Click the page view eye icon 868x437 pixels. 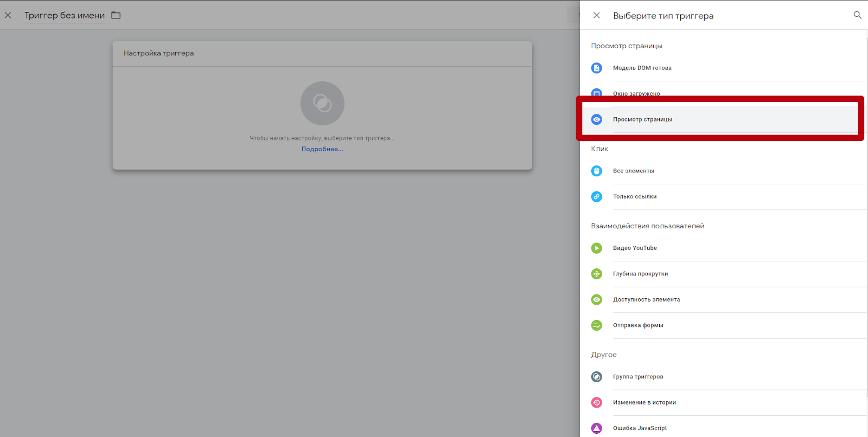(x=596, y=119)
